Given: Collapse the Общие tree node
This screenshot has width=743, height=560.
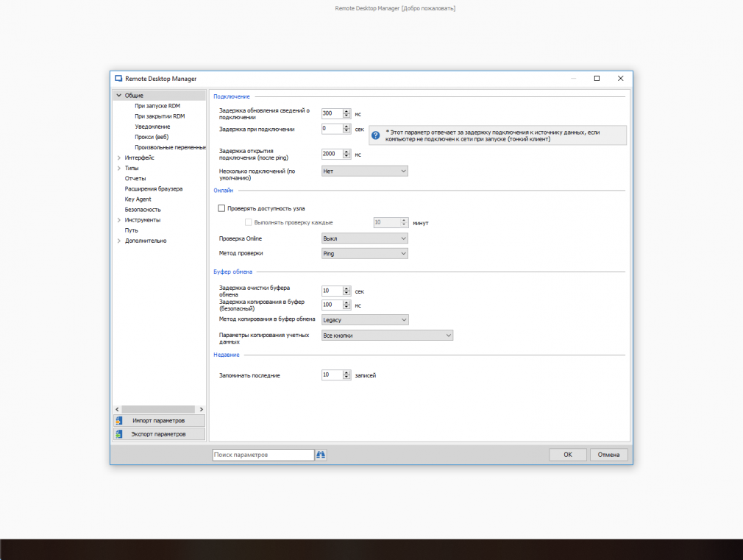Looking at the screenshot, I should 119,96.
